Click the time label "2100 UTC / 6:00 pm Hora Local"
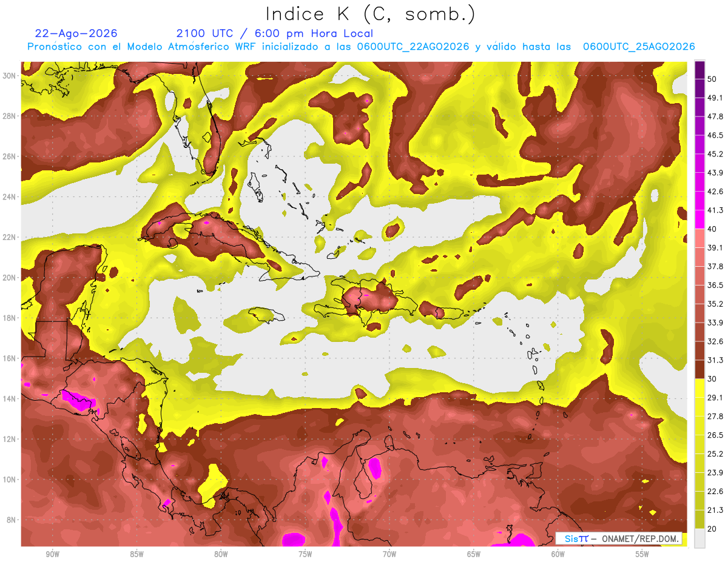The width and height of the screenshot is (728, 562). click(275, 33)
